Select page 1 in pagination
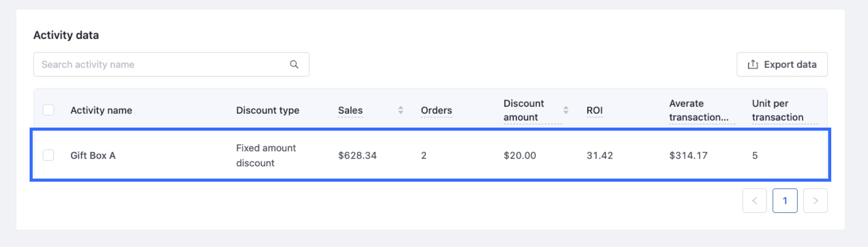The image size is (868, 247). pos(785,201)
